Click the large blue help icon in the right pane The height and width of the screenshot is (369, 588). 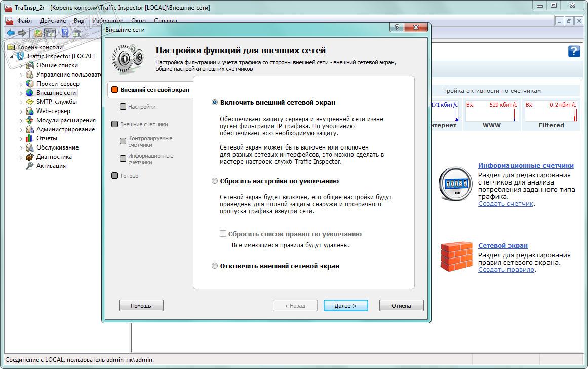coord(574,51)
